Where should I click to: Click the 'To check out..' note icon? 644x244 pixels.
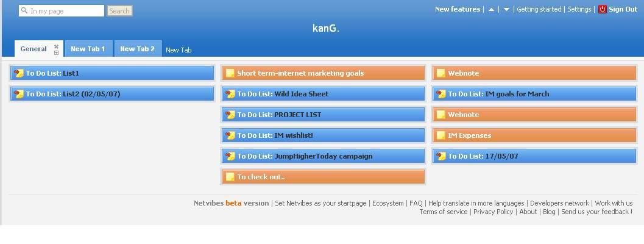(230, 177)
